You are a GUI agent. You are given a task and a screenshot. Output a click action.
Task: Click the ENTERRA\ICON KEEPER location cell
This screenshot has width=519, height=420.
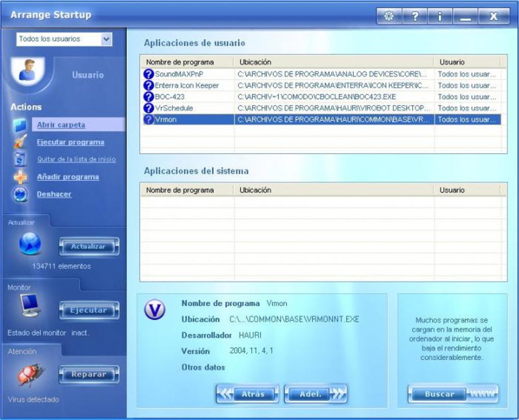pos(334,85)
